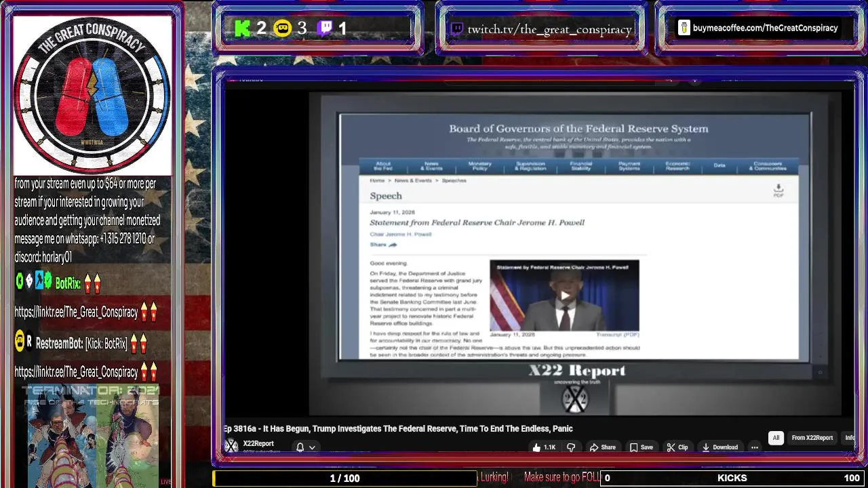Viewport: 868px width, 488px height.
Task: Open Payment Systems menu
Action: (629, 166)
